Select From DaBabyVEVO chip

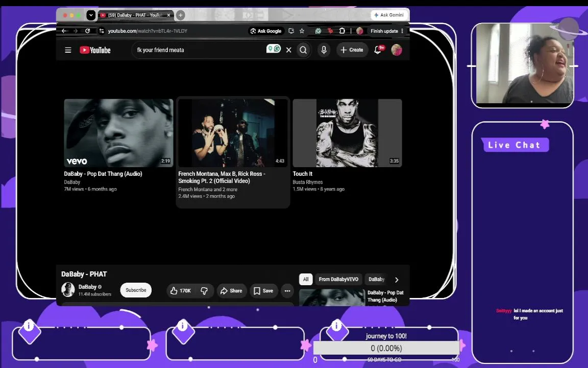[338, 280]
